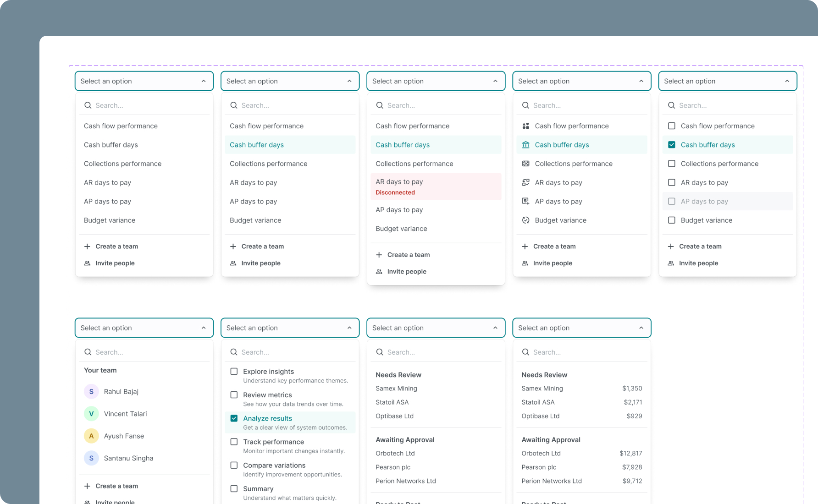Click the search field above Your team
Screen dimensions: 818x504
[147, 352]
